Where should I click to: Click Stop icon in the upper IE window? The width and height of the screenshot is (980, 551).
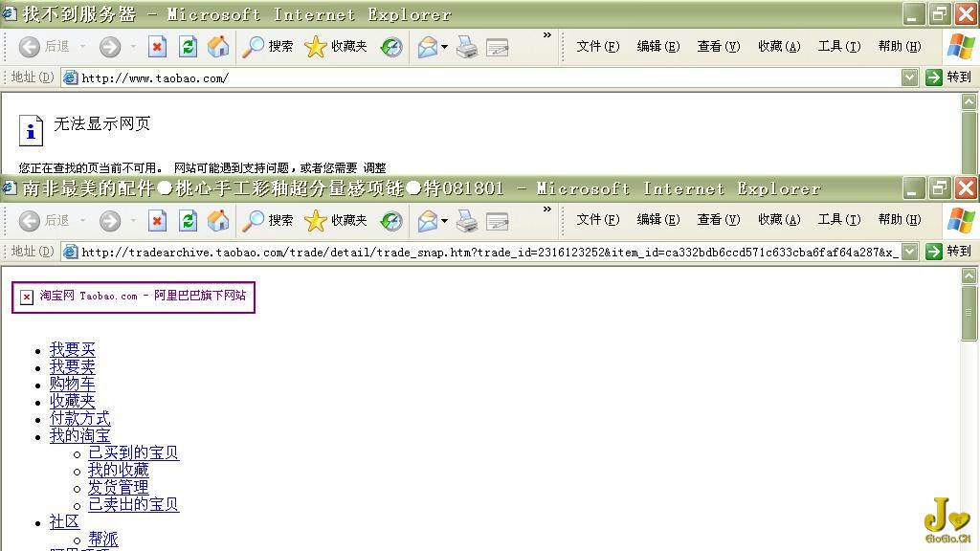coord(158,47)
